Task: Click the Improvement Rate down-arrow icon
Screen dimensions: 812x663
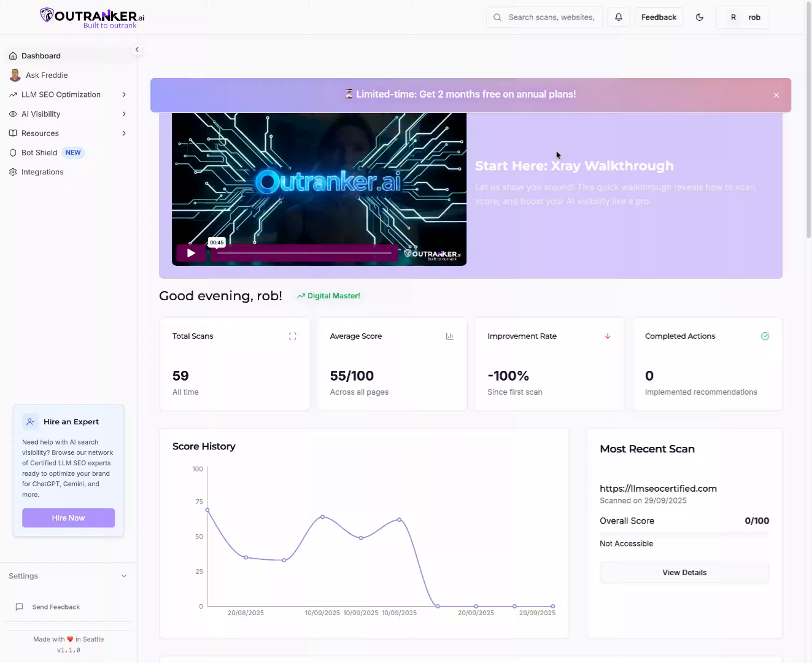Action: click(x=608, y=336)
